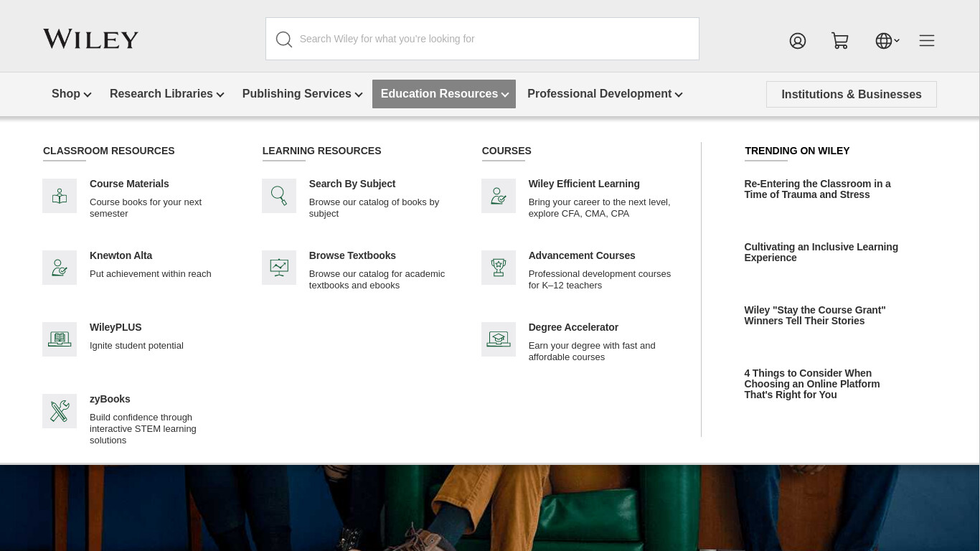
Task: Open the Advancement Courses link
Action: (x=582, y=255)
